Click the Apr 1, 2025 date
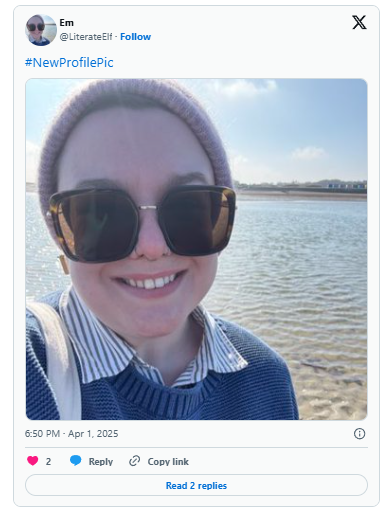This screenshot has height=511, width=391. (x=93, y=434)
